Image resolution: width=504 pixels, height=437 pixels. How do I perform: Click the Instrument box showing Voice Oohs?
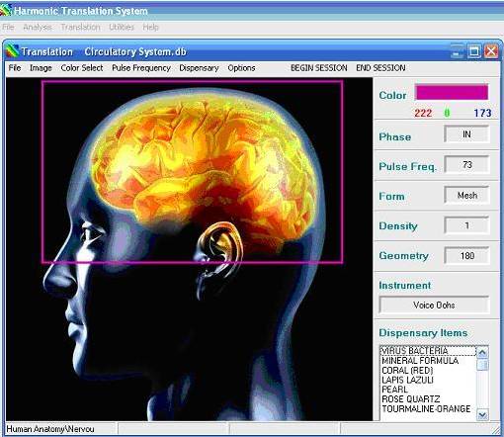pyautogui.click(x=434, y=305)
